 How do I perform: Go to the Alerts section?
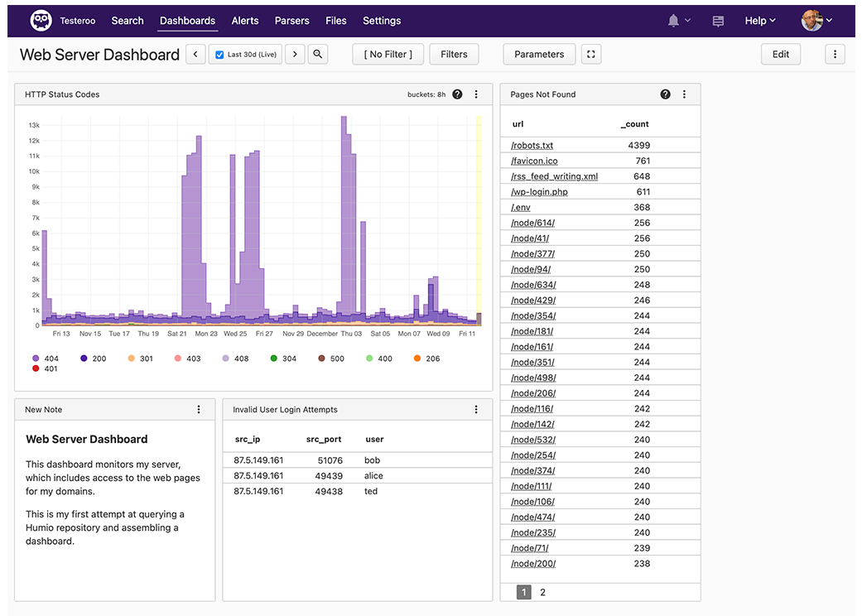[x=245, y=21]
